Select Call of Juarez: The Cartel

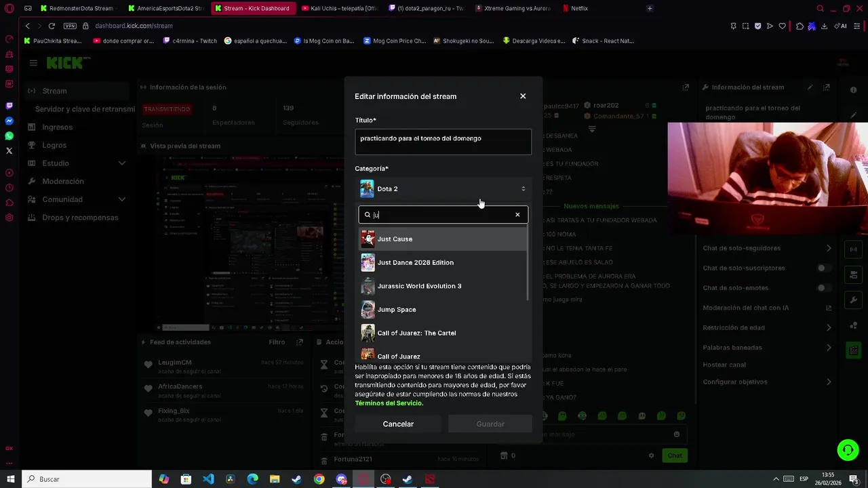pos(443,333)
